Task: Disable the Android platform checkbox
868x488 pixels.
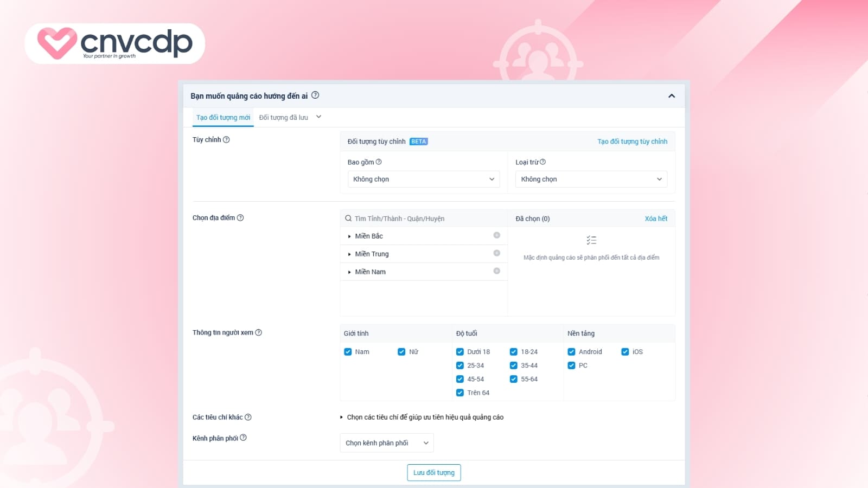Action: 571,352
